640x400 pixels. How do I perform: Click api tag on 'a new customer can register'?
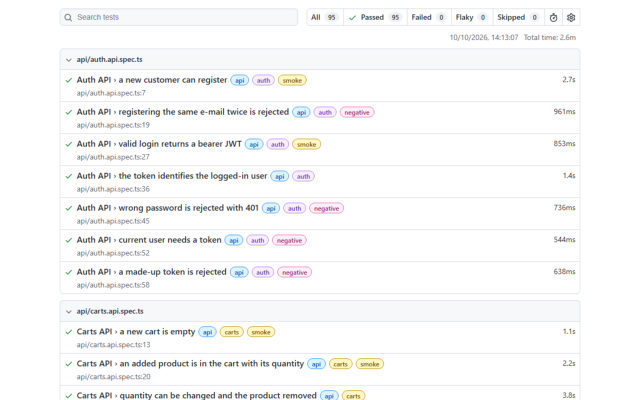(240, 80)
